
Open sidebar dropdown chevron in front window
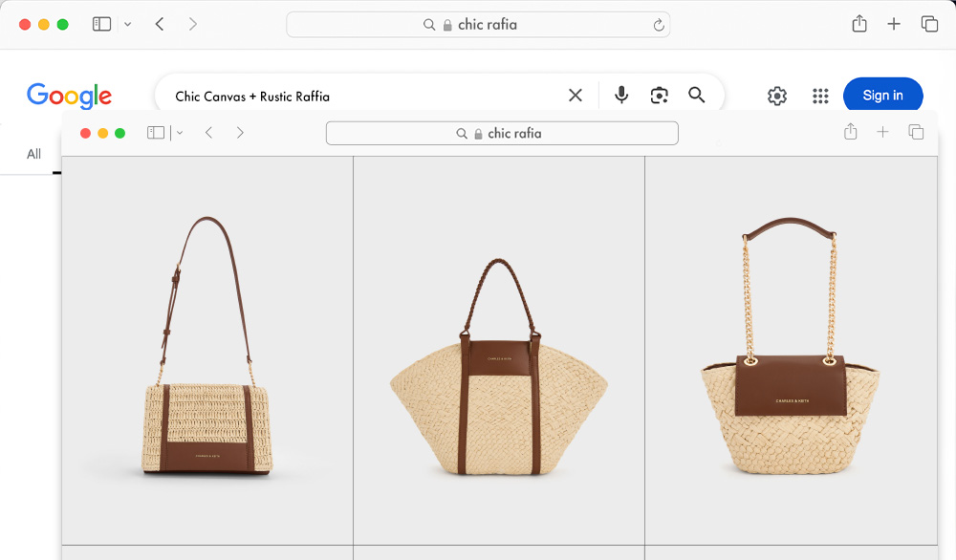[180, 133]
